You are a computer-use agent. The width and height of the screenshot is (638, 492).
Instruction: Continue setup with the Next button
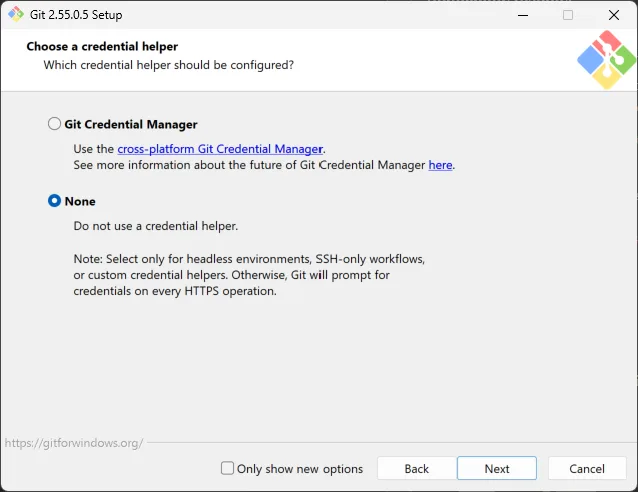(x=497, y=468)
